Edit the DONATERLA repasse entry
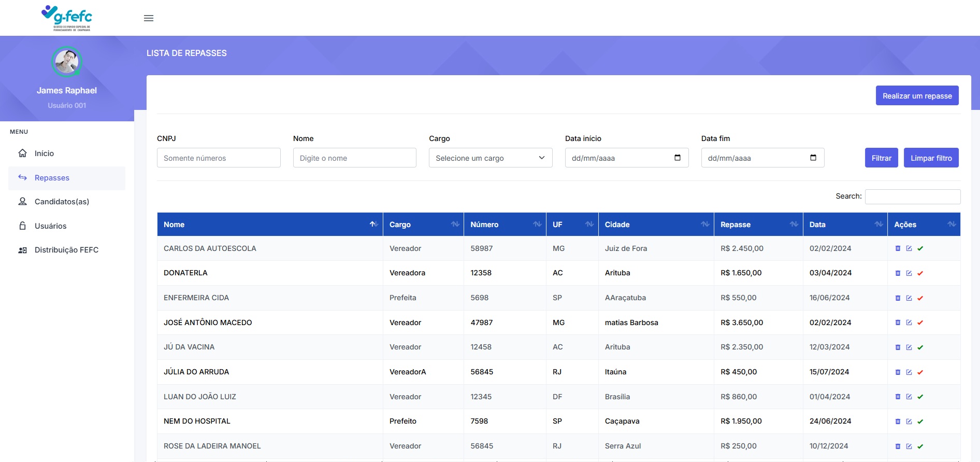This screenshot has width=980, height=462. coord(909,273)
